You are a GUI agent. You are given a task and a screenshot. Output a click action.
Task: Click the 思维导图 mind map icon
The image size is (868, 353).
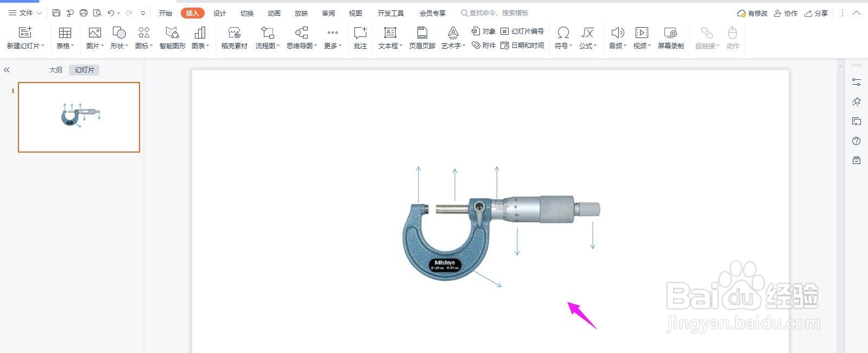point(301,33)
